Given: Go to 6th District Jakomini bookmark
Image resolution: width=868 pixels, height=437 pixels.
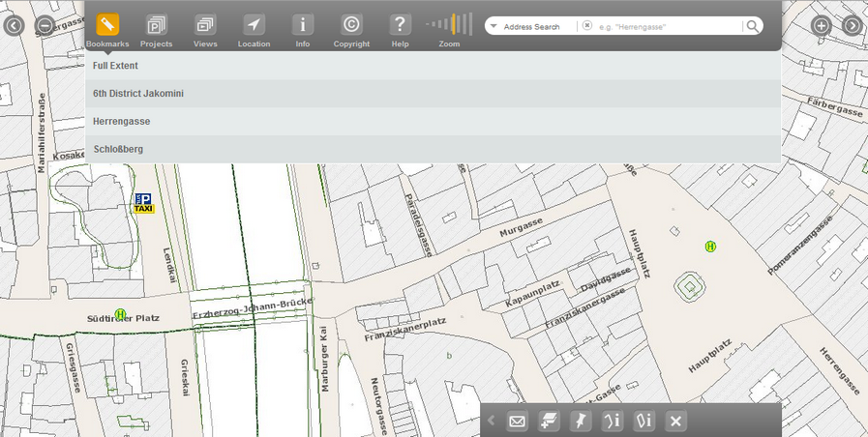Looking at the screenshot, I should 138,94.
